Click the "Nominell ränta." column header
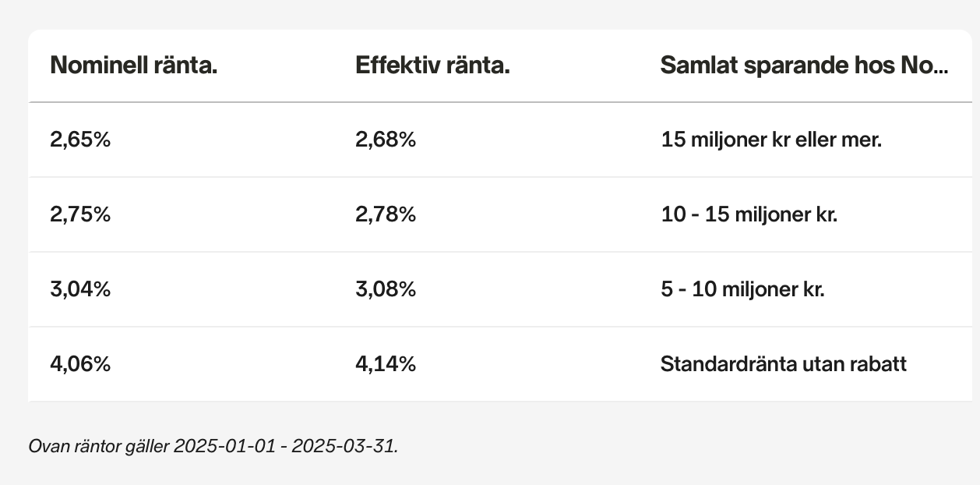 tap(133, 65)
